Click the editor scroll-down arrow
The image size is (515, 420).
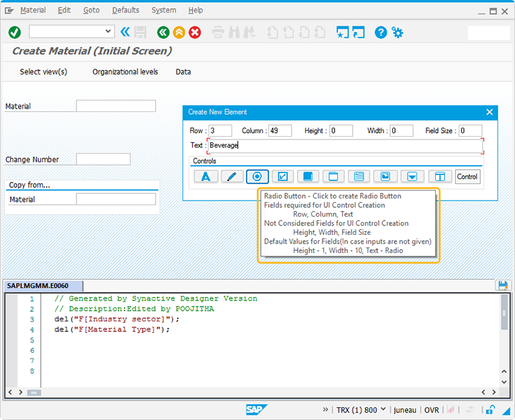504,382
